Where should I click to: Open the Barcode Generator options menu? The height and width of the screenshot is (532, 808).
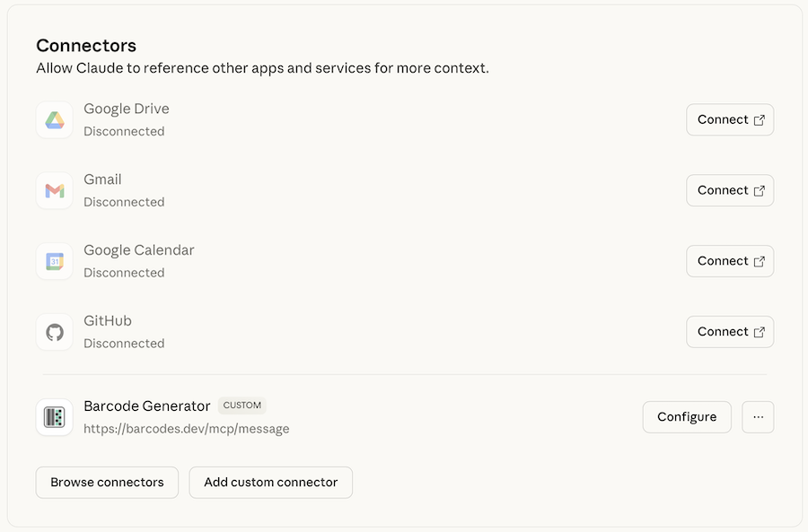(x=759, y=417)
